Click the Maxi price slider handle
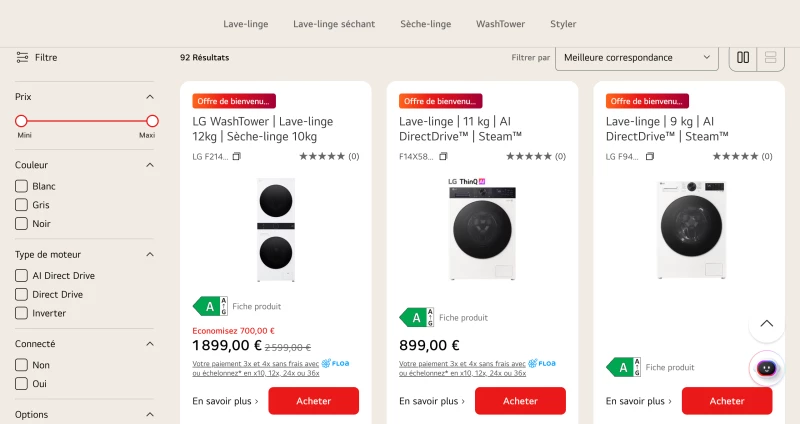The height and width of the screenshot is (424, 800). click(152, 121)
